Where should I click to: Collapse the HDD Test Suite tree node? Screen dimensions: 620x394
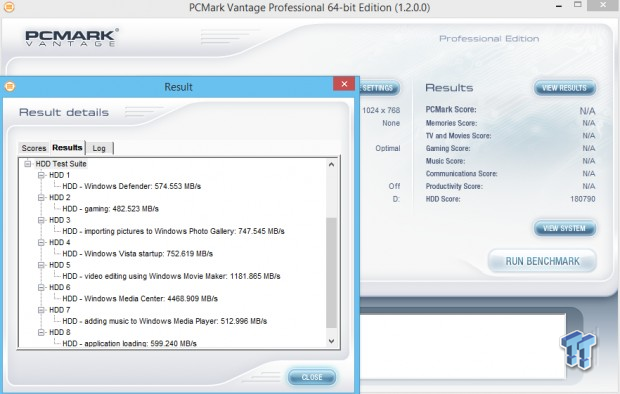tap(28, 163)
